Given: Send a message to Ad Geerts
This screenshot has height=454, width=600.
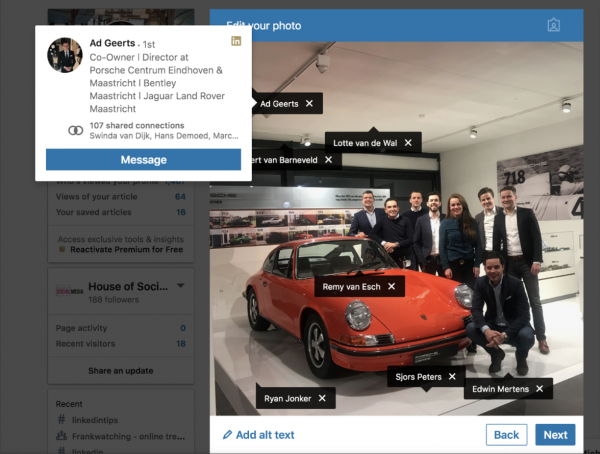Looking at the screenshot, I should (x=143, y=160).
